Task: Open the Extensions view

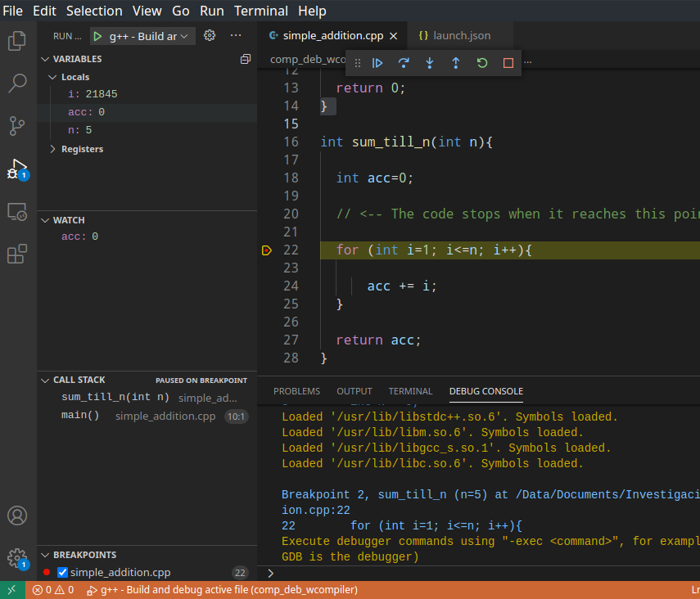Action: tap(17, 254)
